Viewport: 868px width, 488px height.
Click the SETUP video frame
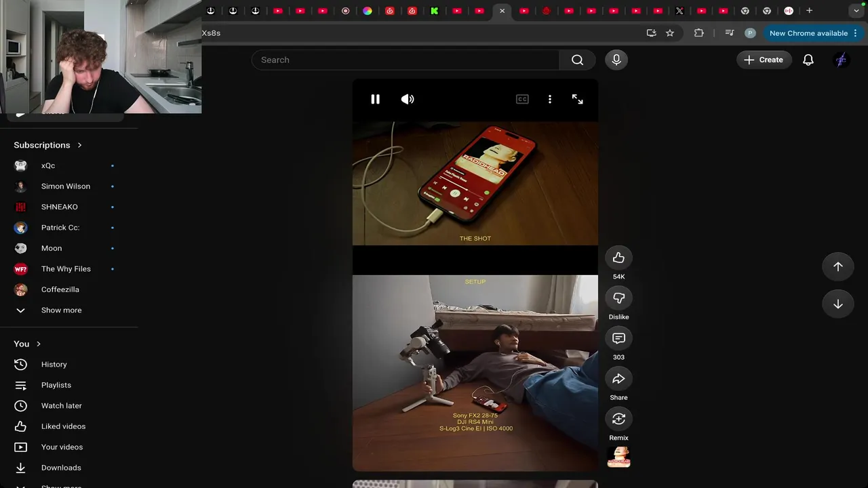(x=475, y=373)
